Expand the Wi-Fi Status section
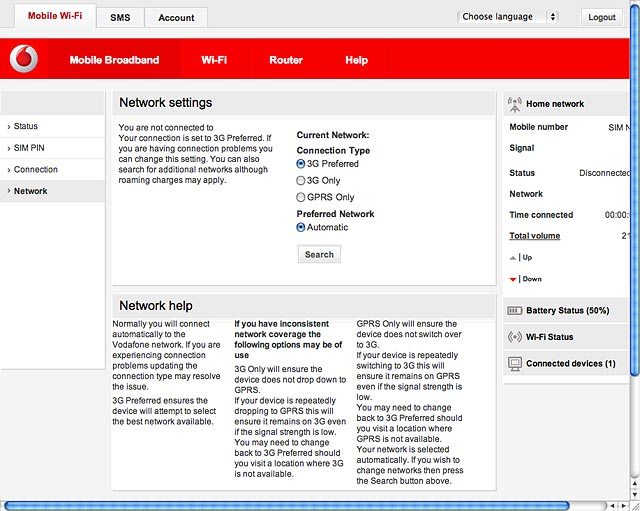The height and width of the screenshot is (511, 640). coord(567,337)
